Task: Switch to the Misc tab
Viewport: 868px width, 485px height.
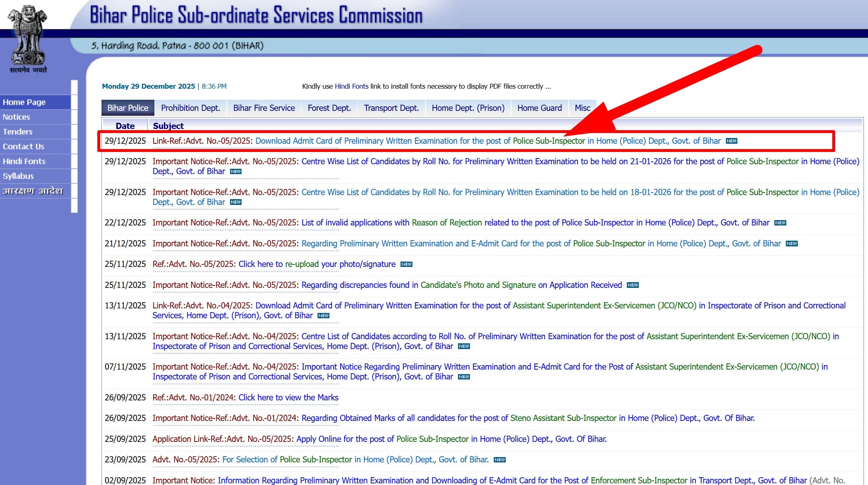Action: pos(582,108)
